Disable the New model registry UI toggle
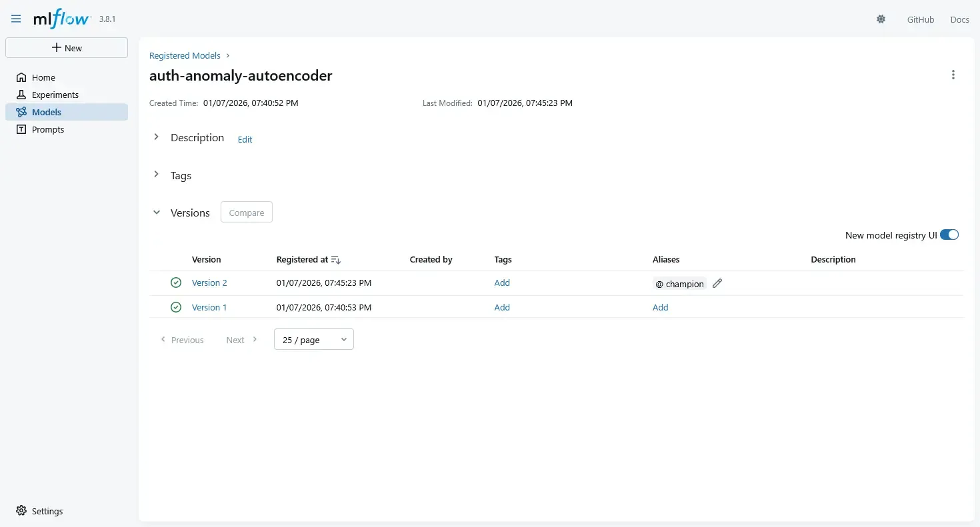The width and height of the screenshot is (980, 527). pyautogui.click(x=949, y=235)
